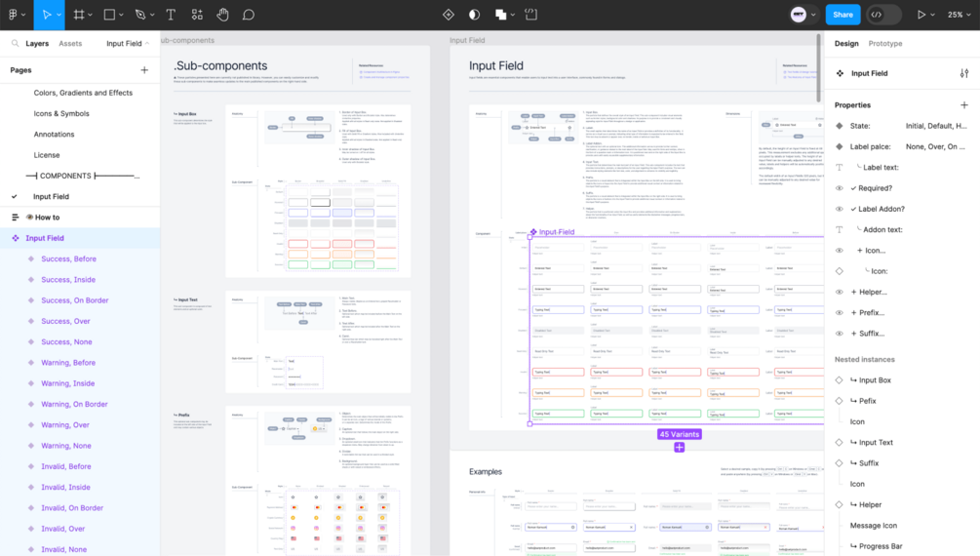The width and height of the screenshot is (980, 556).
Task: Click the Input-Field component label on canvas
Action: [x=552, y=231]
